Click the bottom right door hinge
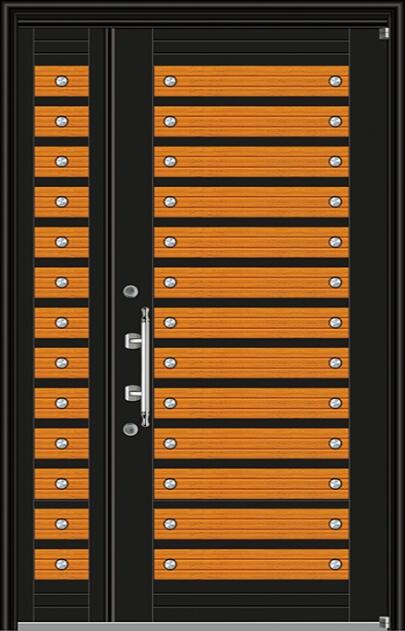The height and width of the screenshot is (631, 405). 384,622
